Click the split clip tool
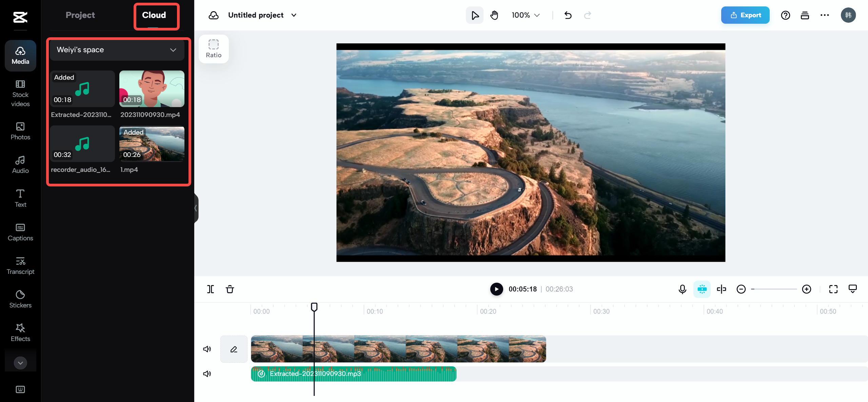Viewport: 868px width, 402px height. point(211,289)
